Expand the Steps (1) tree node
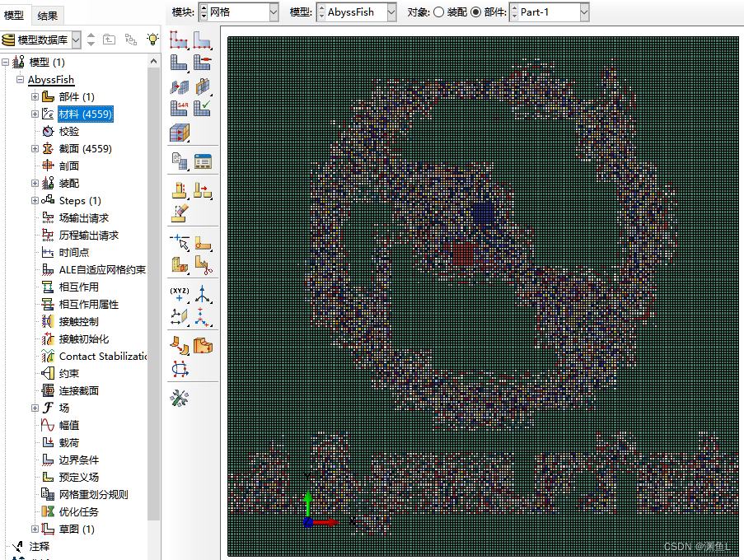 click(x=35, y=201)
